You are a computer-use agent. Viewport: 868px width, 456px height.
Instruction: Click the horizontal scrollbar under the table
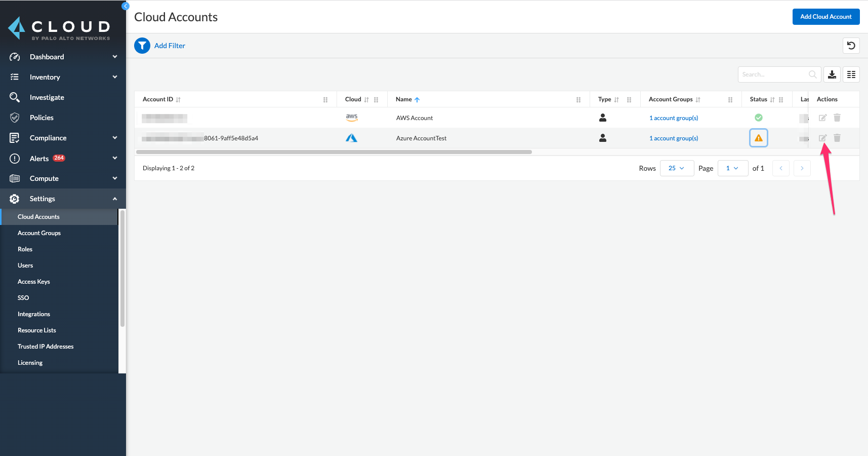pyautogui.click(x=334, y=152)
